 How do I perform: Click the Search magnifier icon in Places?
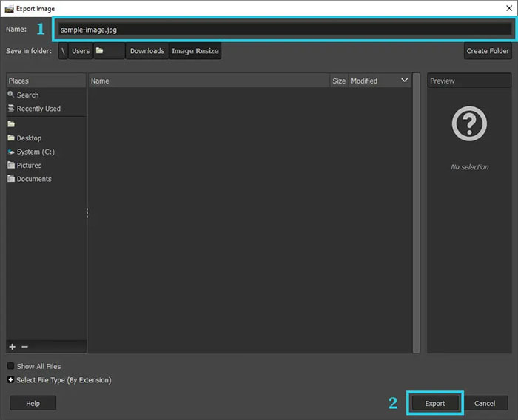tap(11, 95)
